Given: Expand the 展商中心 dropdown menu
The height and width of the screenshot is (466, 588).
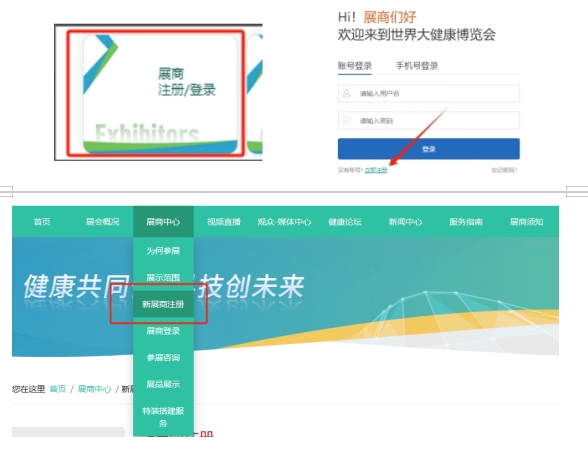Looking at the screenshot, I should (163, 222).
